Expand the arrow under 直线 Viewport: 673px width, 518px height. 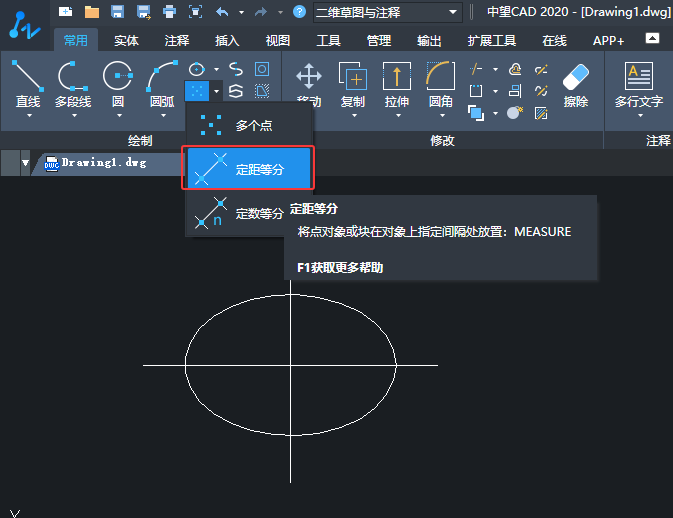tap(29, 115)
